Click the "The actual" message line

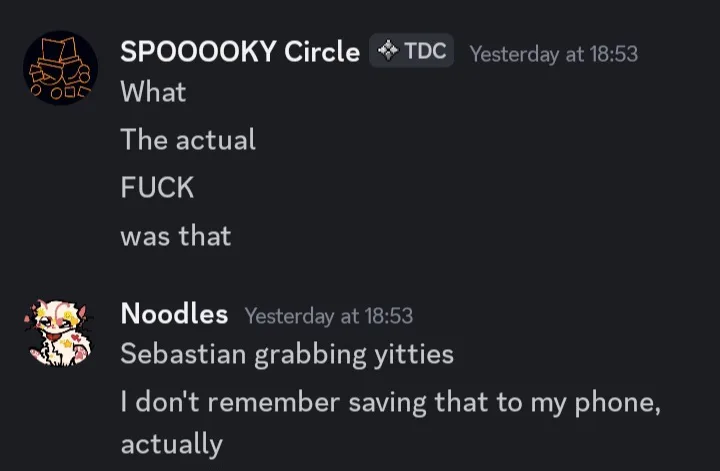coord(188,140)
